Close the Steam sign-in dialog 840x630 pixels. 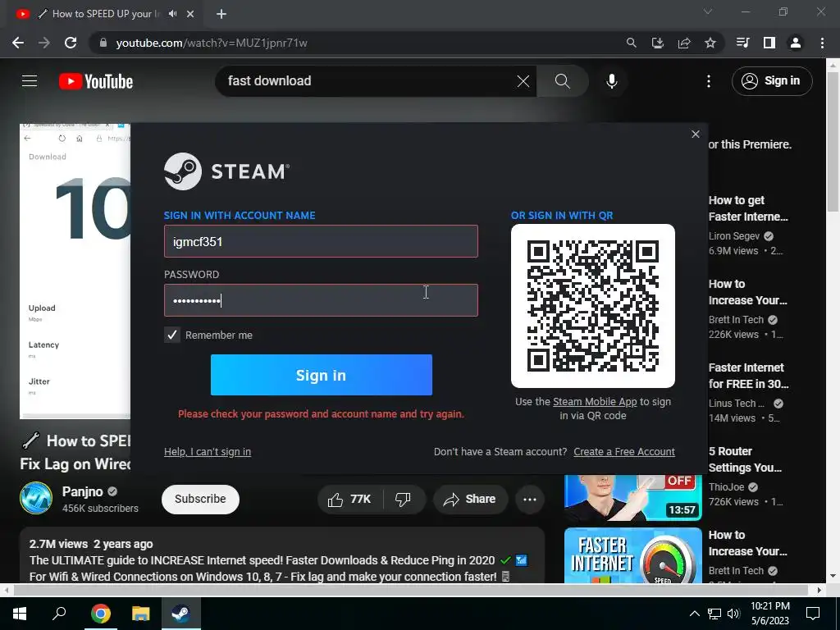point(696,134)
